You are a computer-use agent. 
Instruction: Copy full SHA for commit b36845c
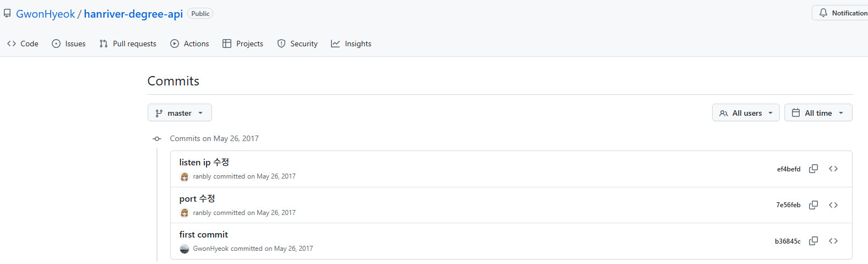(x=813, y=241)
